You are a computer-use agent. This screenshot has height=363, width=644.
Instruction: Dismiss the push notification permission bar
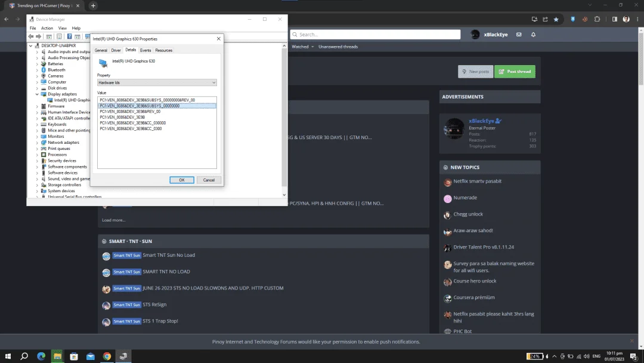pos(631,341)
